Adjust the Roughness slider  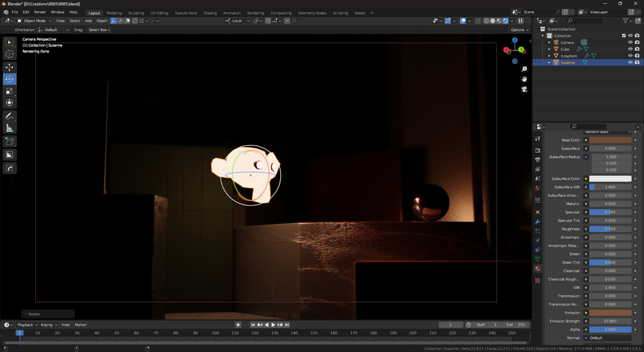click(610, 229)
